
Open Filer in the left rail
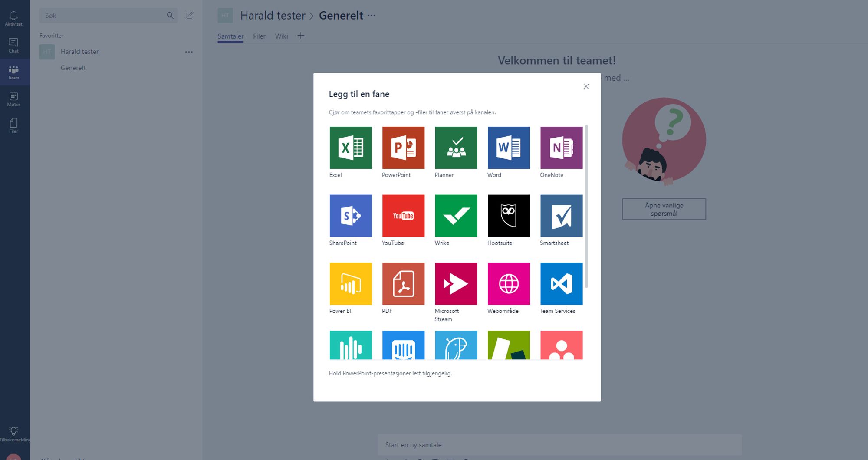[x=13, y=126]
